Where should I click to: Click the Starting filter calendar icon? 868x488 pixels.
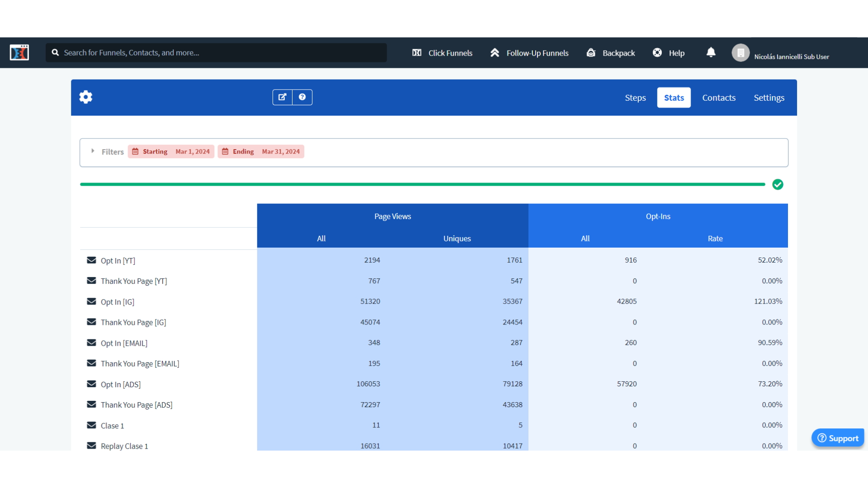[x=135, y=151]
